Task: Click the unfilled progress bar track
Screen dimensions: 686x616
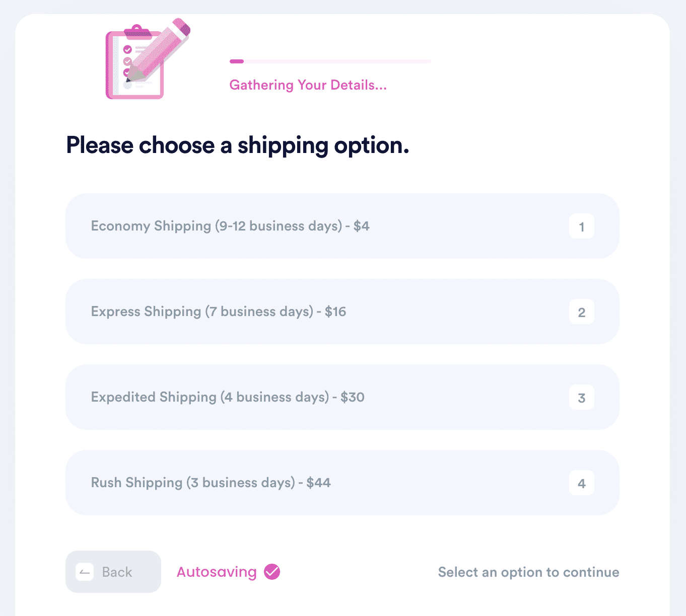Action: [x=337, y=61]
